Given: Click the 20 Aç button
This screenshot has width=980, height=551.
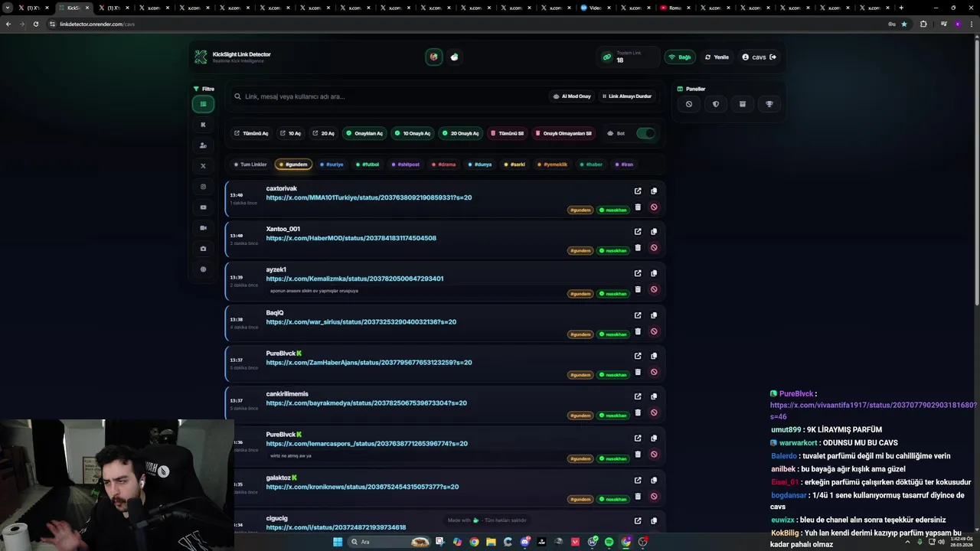Looking at the screenshot, I should coord(323,133).
